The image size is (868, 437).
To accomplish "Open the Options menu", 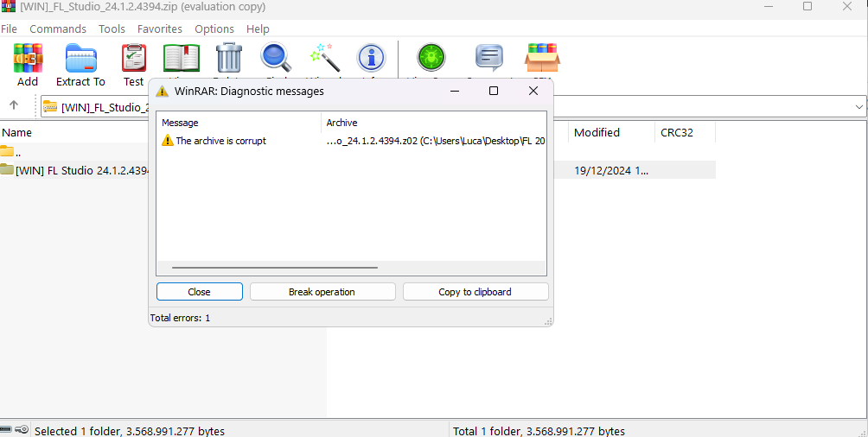I will [214, 28].
